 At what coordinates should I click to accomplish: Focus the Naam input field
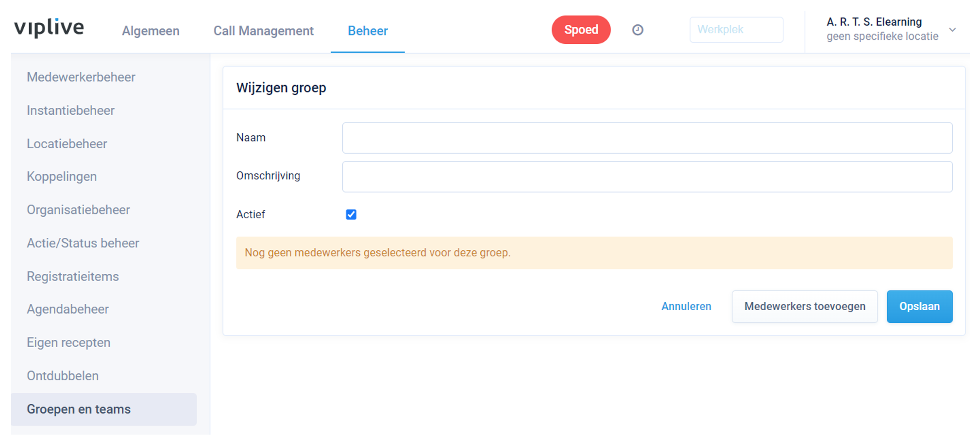click(647, 138)
